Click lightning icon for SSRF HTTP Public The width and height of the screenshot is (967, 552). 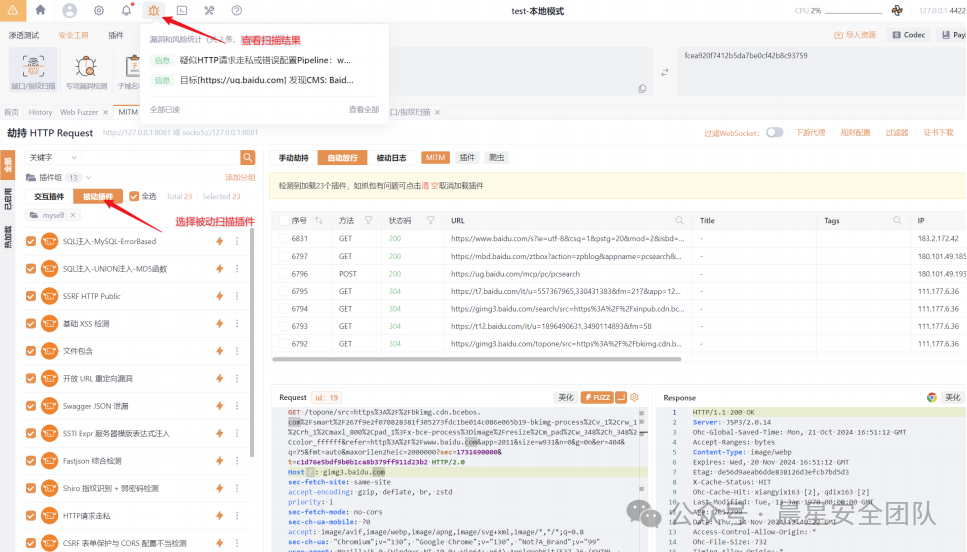point(219,296)
